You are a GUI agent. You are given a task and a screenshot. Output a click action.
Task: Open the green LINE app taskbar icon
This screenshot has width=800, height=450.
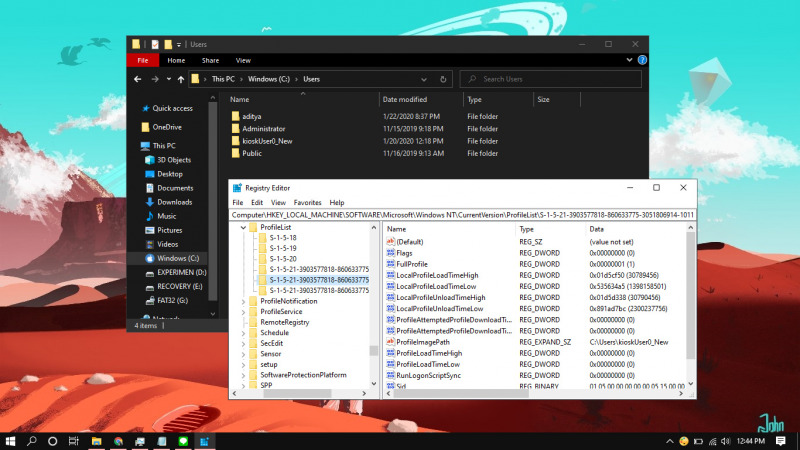pyautogui.click(x=183, y=441)
